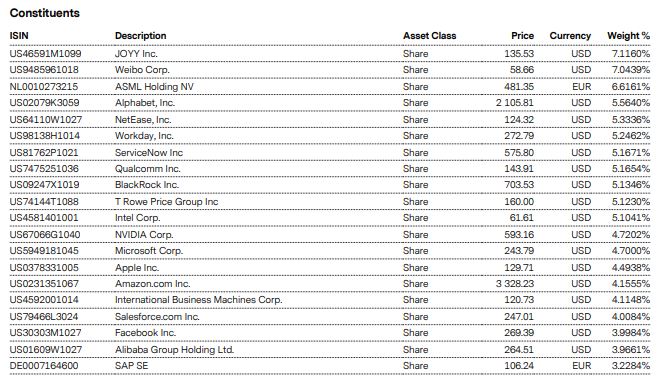667x384 pixels.
Task: Click the Price column header
Action: tap(522, 36)
